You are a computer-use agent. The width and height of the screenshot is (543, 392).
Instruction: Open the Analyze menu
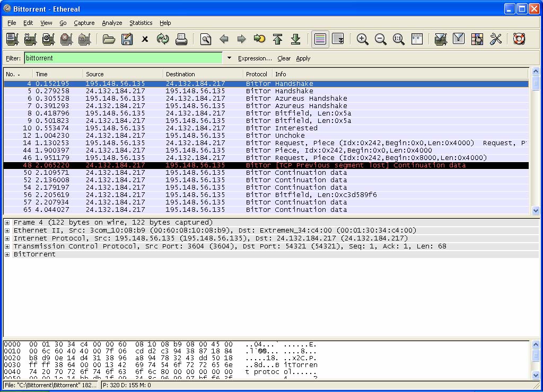coord(112,23)
